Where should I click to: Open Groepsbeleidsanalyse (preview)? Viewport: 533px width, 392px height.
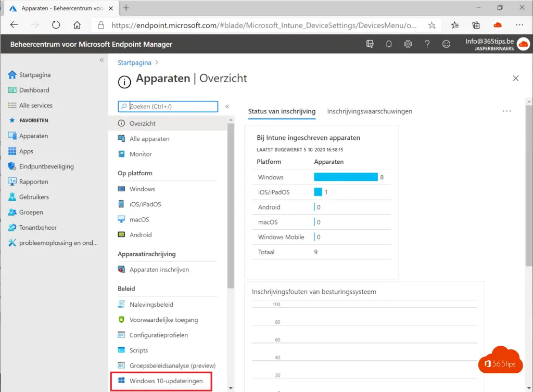click(172, 365)
